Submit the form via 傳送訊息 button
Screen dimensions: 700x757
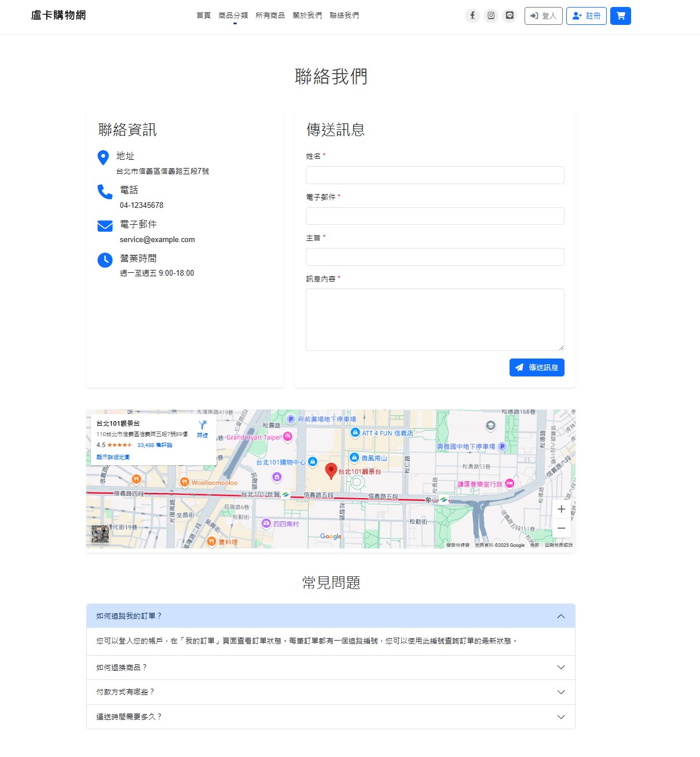point(537,367)
